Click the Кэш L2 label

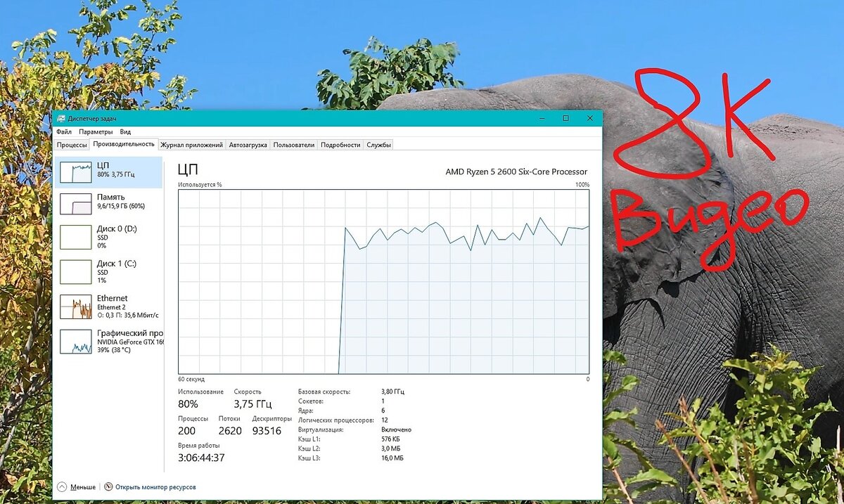click(x=309, y=448)
